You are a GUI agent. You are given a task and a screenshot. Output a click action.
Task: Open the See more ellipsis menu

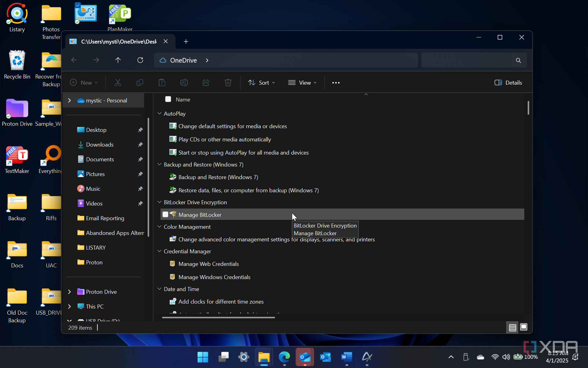click(336, 82)
